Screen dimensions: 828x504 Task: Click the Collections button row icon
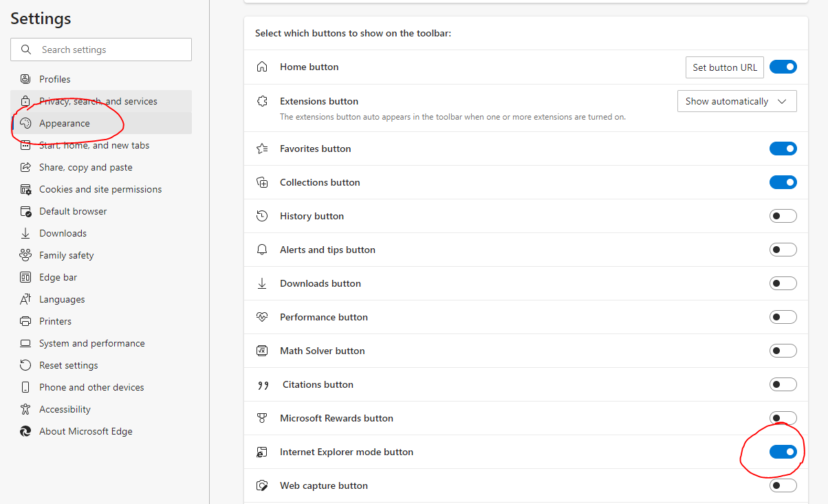pyautogui.click(x=261, y=182)
